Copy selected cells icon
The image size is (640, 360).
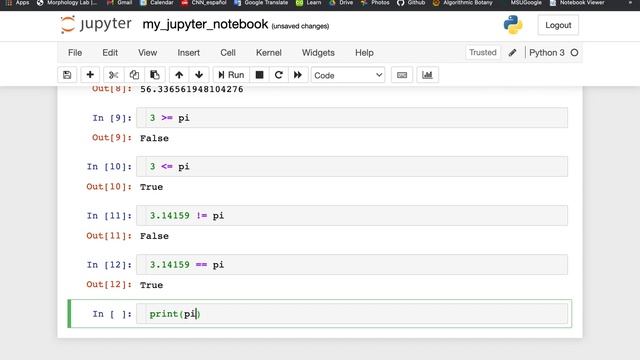coord(134,75)
